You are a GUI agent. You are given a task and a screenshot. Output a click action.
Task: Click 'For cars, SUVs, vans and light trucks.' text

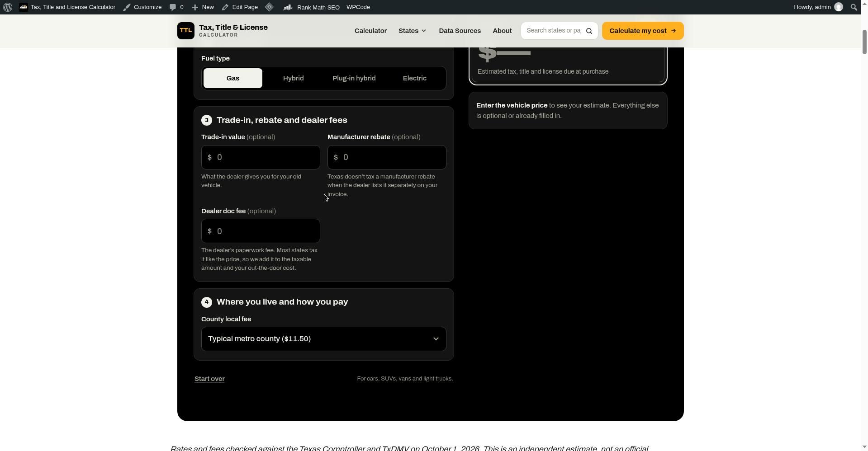click(x=405, y=379)
